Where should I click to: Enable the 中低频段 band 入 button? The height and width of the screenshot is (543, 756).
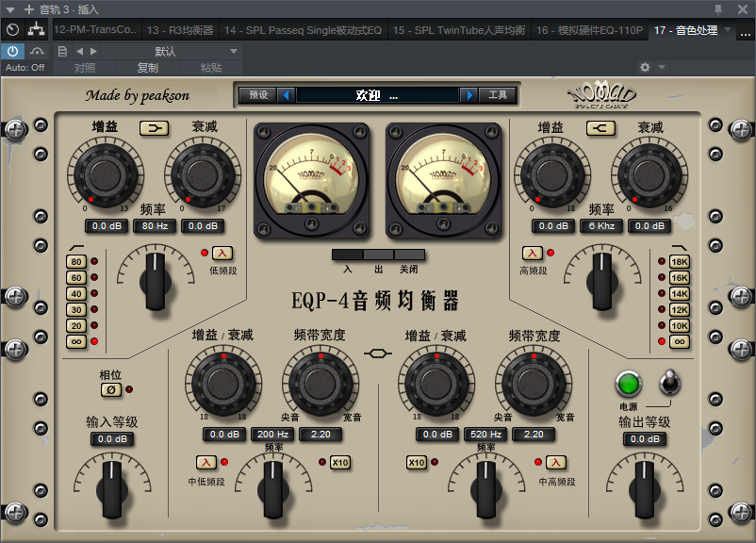pyautogui.click(x=205, y=463)
